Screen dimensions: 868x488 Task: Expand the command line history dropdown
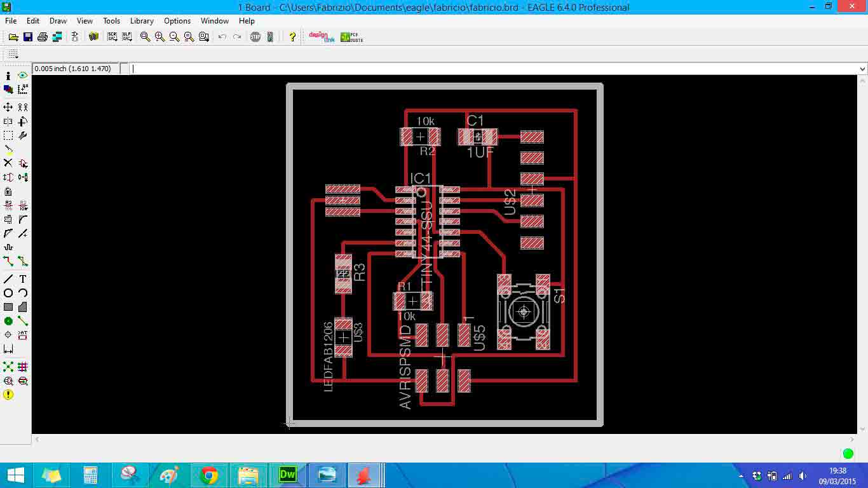862,69
